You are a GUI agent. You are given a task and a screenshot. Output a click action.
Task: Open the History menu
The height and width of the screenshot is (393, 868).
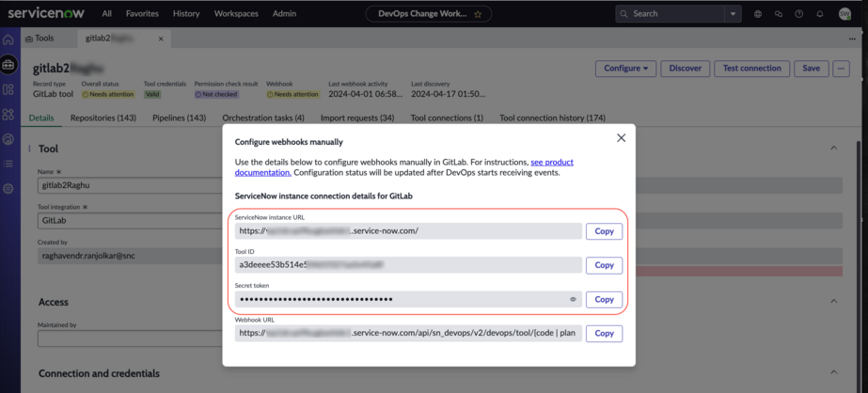186,14
